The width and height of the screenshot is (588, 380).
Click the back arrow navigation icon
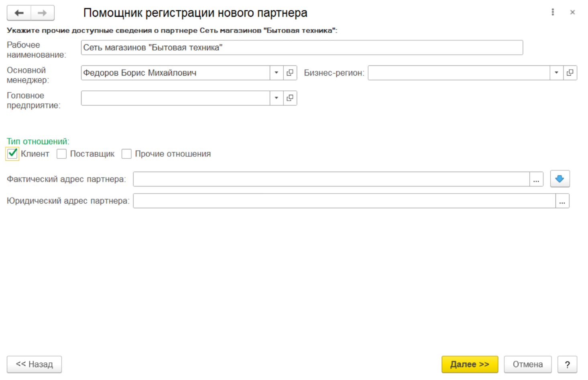[19, 13]
